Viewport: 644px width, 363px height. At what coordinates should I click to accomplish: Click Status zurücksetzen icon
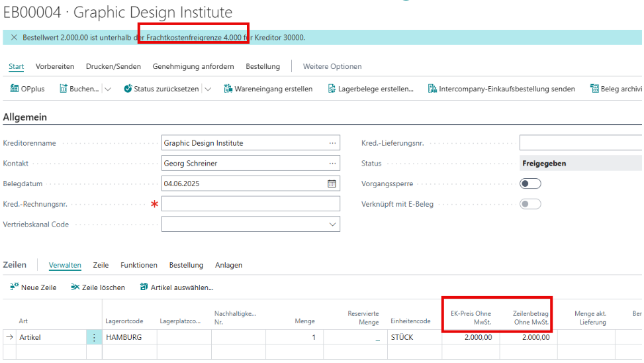128,89
